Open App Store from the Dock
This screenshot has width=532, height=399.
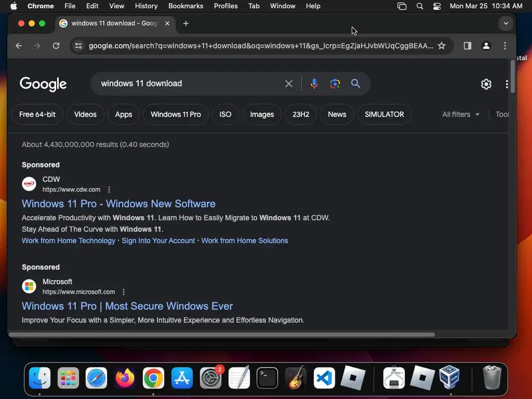click(x=182, y=378)
